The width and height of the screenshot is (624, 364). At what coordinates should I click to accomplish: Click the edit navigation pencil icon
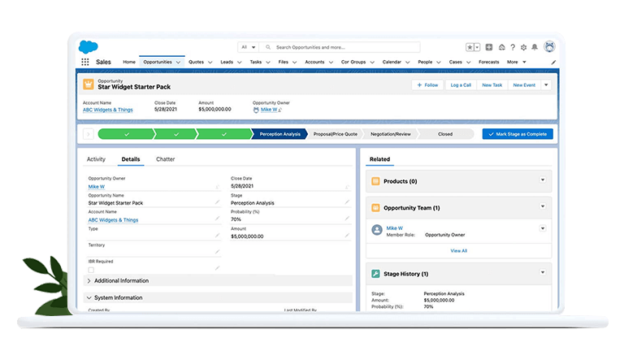(553, 63)
